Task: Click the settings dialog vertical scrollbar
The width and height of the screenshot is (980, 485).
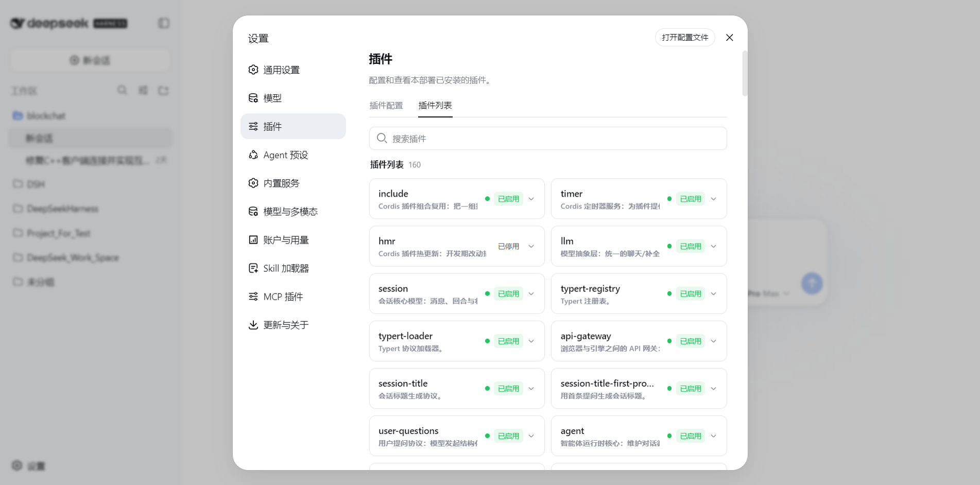Action: click(745, 73)
